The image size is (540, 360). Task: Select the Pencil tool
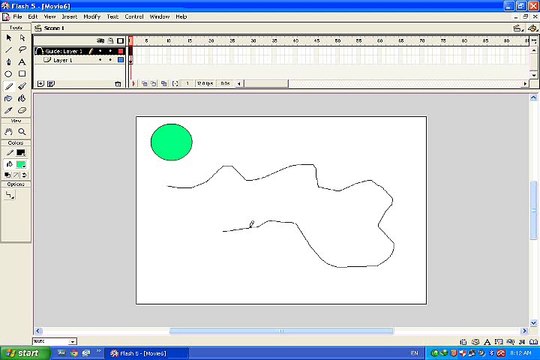(9, 86)
